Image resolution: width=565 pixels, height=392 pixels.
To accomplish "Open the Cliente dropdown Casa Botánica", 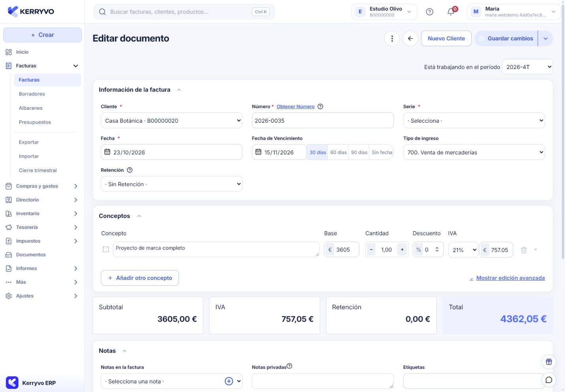I will (171, 120).
